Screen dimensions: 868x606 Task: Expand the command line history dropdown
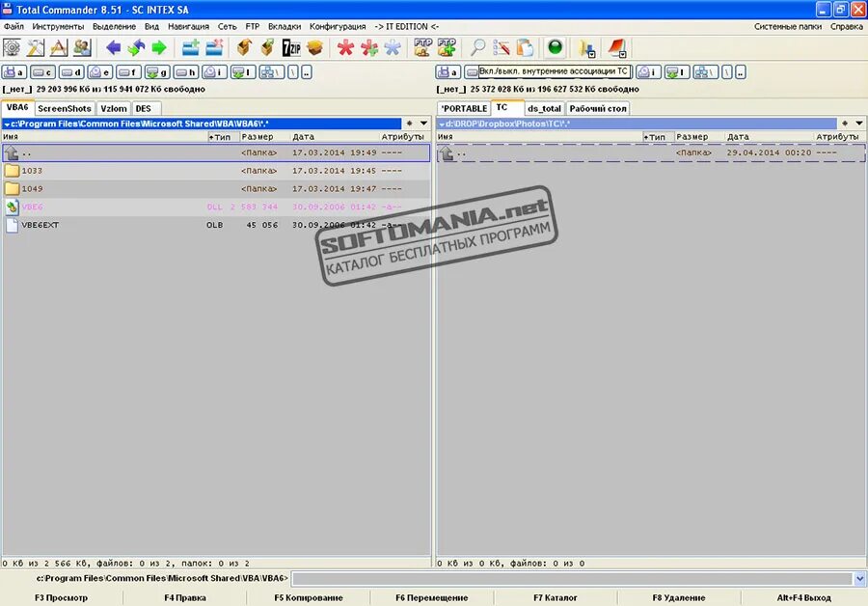point(859,579)
